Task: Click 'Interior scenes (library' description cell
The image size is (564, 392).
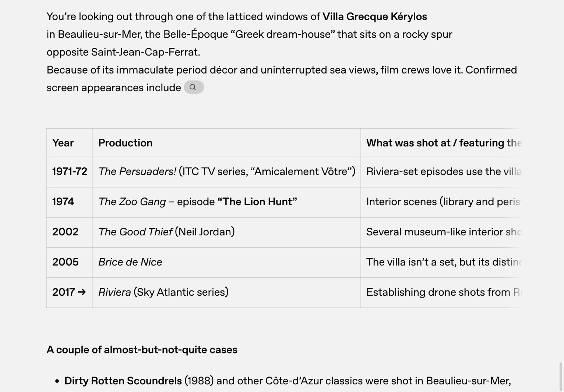Action: pyautogui.click(x=441, y=202)
